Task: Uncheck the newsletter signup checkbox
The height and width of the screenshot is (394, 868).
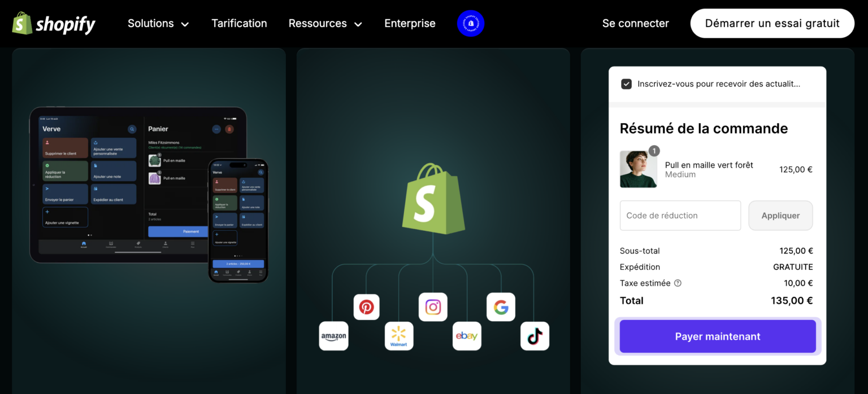Action: click(x=626, y=84)
